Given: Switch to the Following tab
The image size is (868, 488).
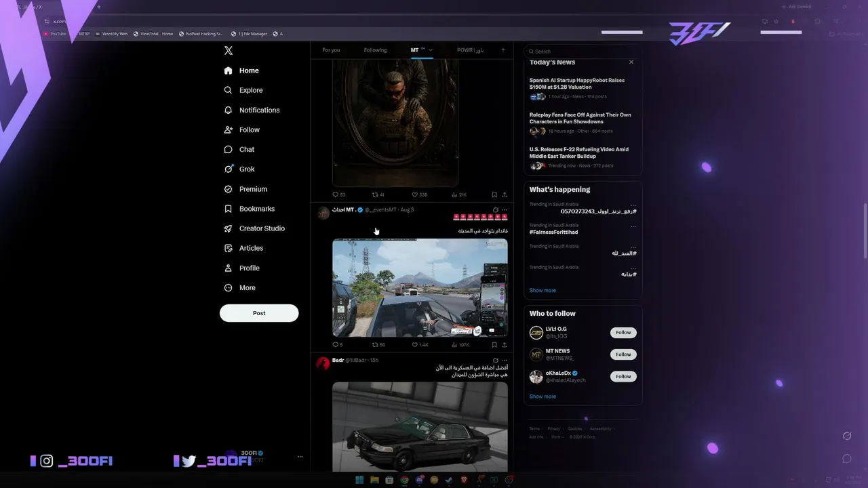Looking at the screenshot, I should (x=375, y=50).
